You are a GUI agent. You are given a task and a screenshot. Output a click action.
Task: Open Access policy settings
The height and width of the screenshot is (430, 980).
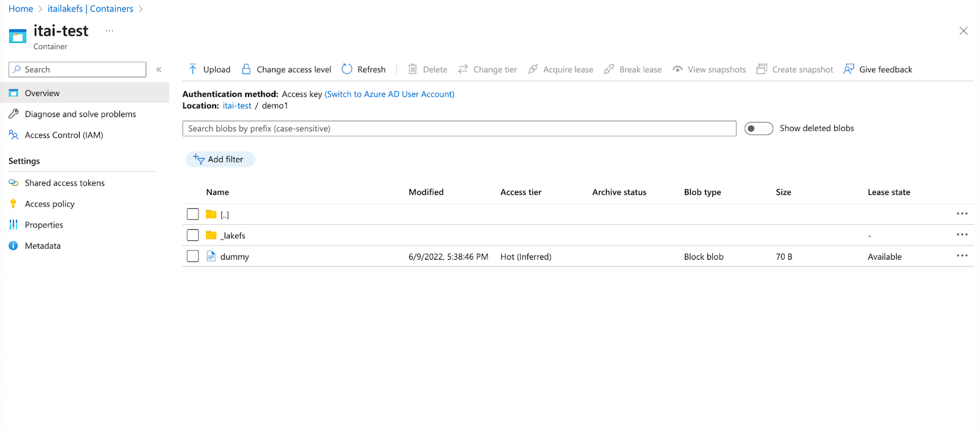tap(85, 204)
